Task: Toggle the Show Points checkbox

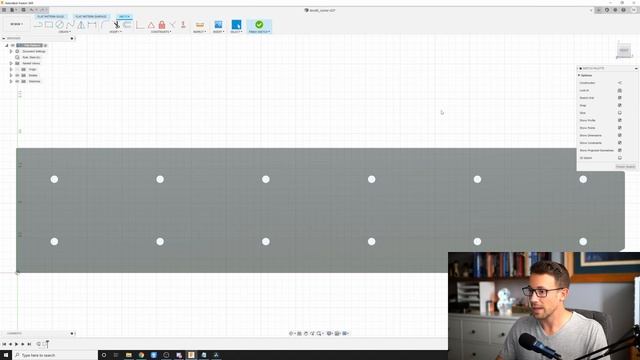Action: (620, 128)
